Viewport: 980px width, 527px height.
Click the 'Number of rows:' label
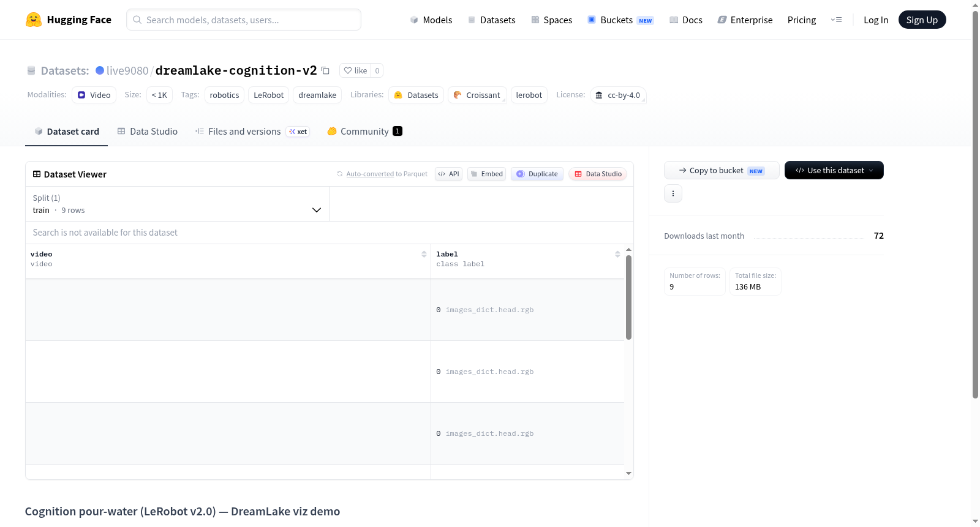pos(695,275)
